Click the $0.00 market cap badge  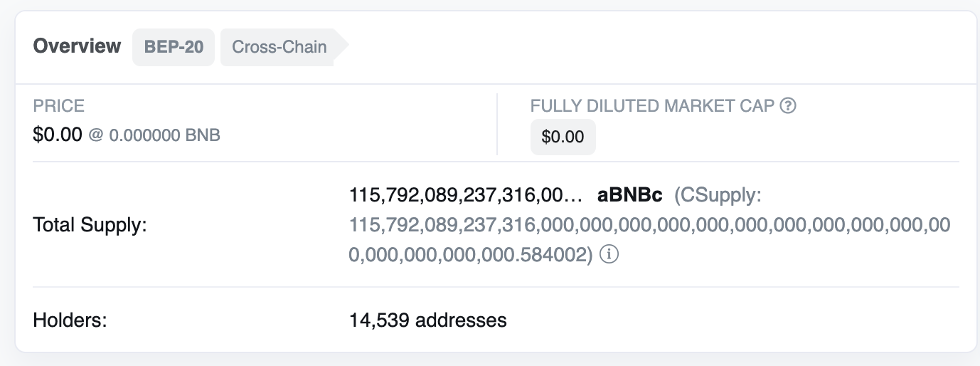tap(563, 137)
